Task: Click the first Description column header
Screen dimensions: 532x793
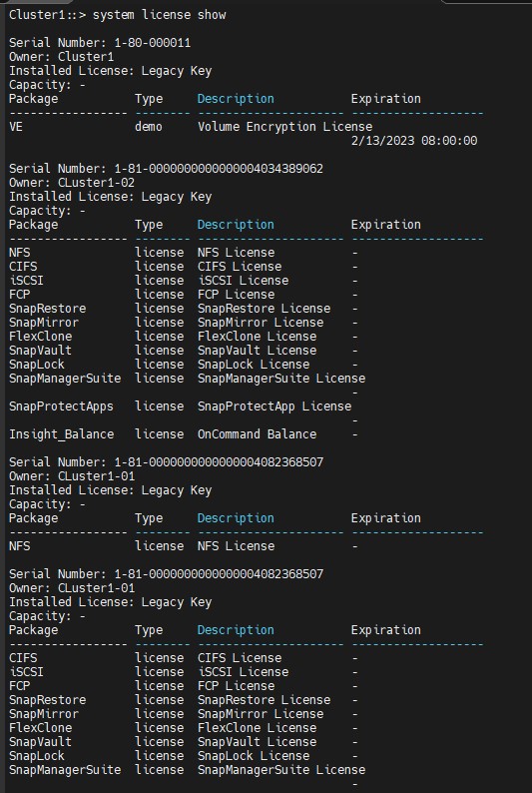Action: (x=236, y=99)
